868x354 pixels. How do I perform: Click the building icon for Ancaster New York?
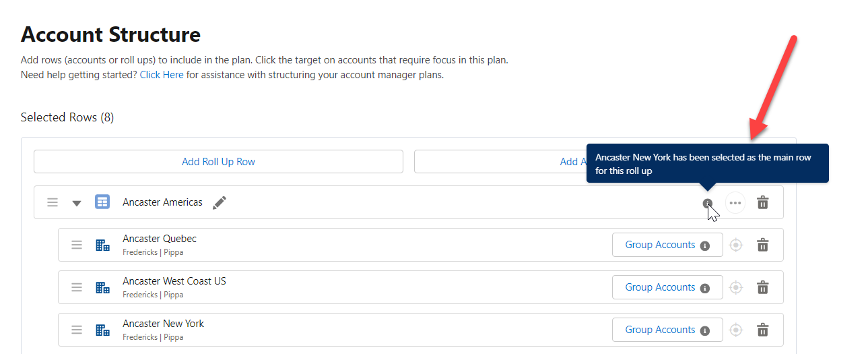click(102, 330)
